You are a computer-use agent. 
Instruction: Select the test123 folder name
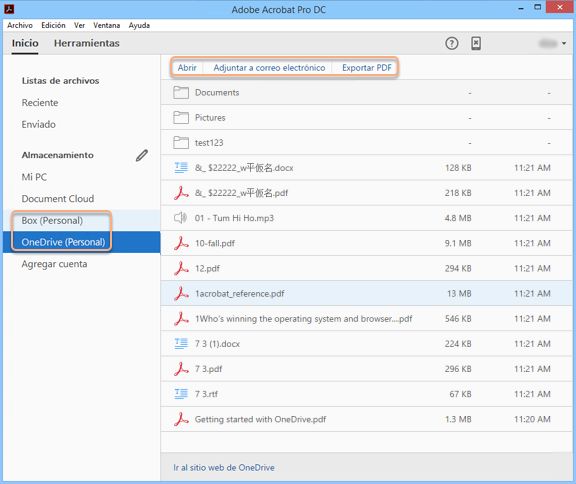(x=209, y=142)
